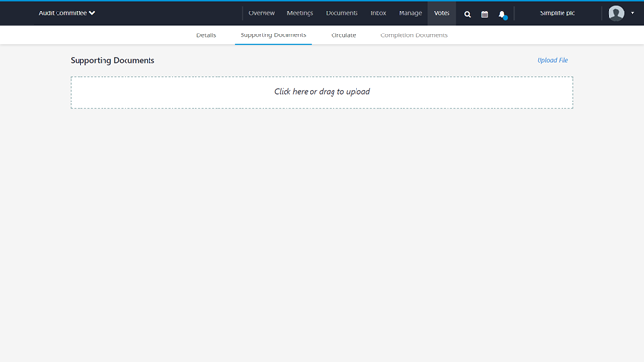Click the drag-to-upload drop zone

322,92
